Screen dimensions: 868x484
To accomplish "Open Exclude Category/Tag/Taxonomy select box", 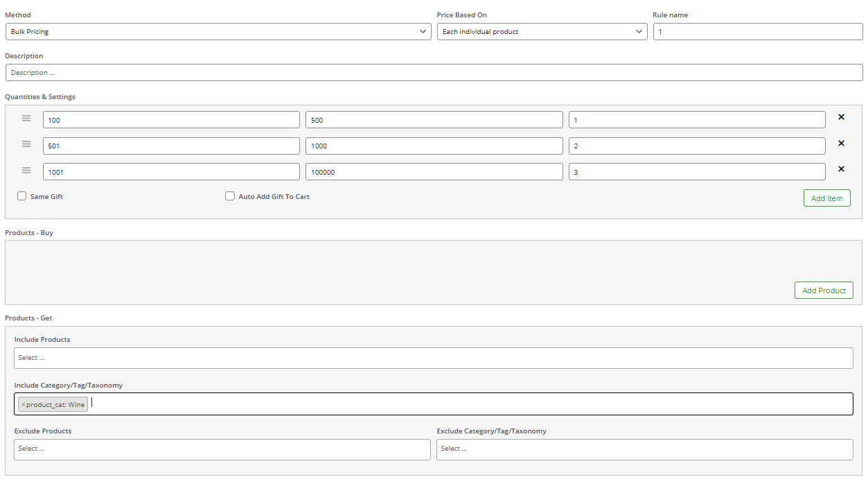I will click(x=644, y=449).
